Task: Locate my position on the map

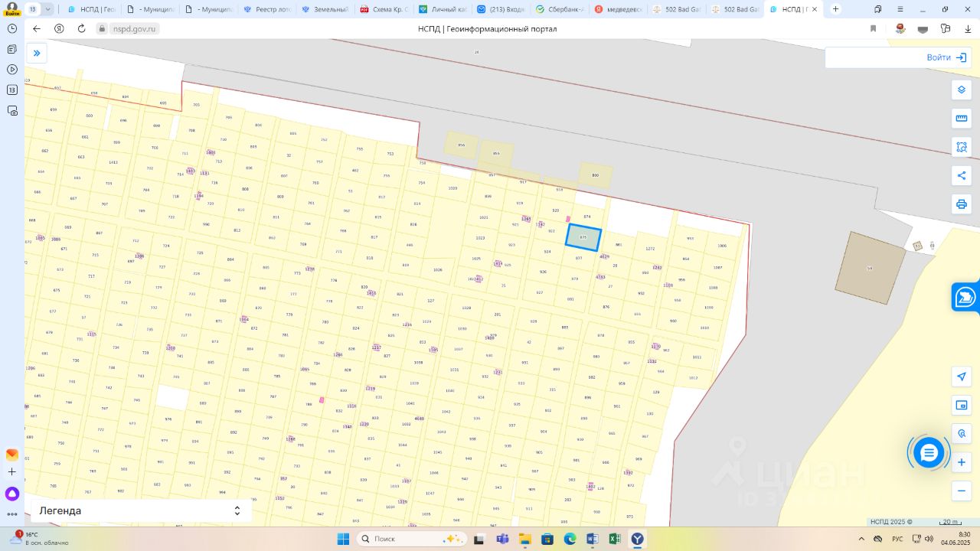Action: (x=962, y=377)
